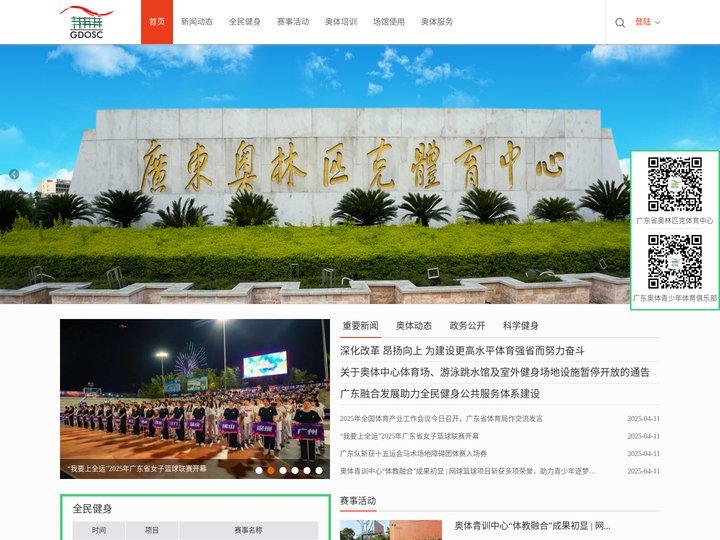Open 奥体服务 menu item

[437, 22]
